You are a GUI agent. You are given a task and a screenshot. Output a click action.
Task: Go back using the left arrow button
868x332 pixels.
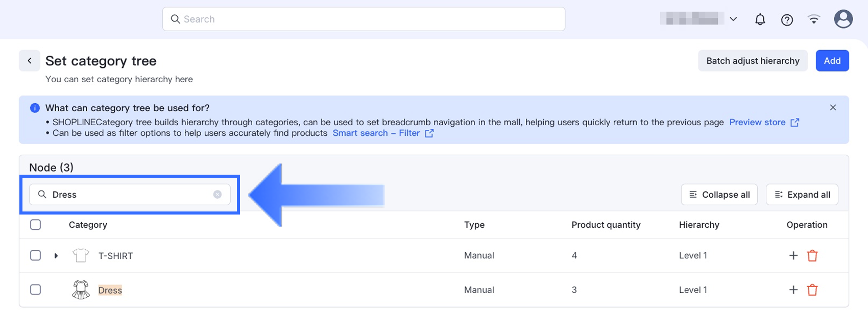(30, 61)
